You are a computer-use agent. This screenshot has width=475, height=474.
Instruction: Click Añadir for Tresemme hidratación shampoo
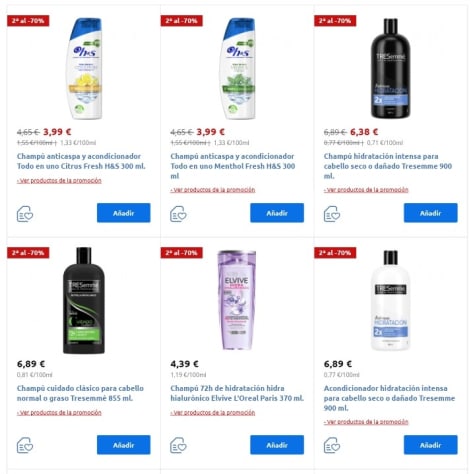pyautogui.click(x=431, y=213)
